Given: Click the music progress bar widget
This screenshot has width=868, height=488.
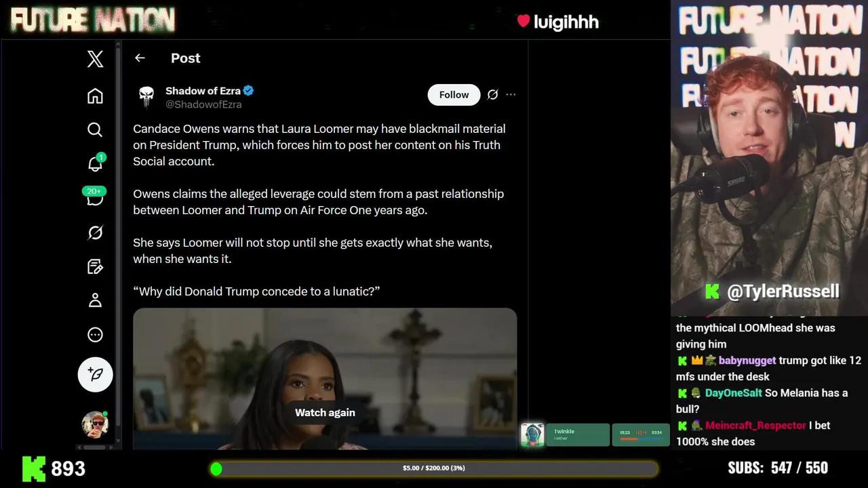Looking at the screenshot, I should pos(641,435).
